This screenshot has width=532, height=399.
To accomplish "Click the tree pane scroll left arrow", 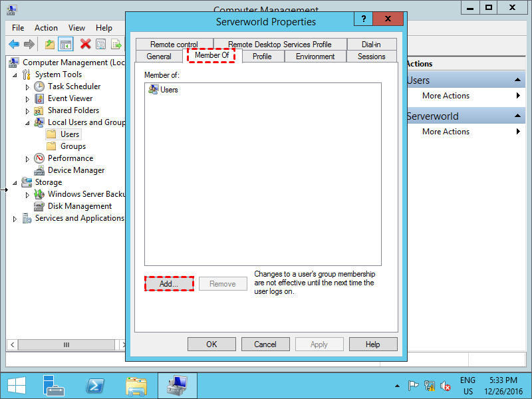I will coord(12,344).
